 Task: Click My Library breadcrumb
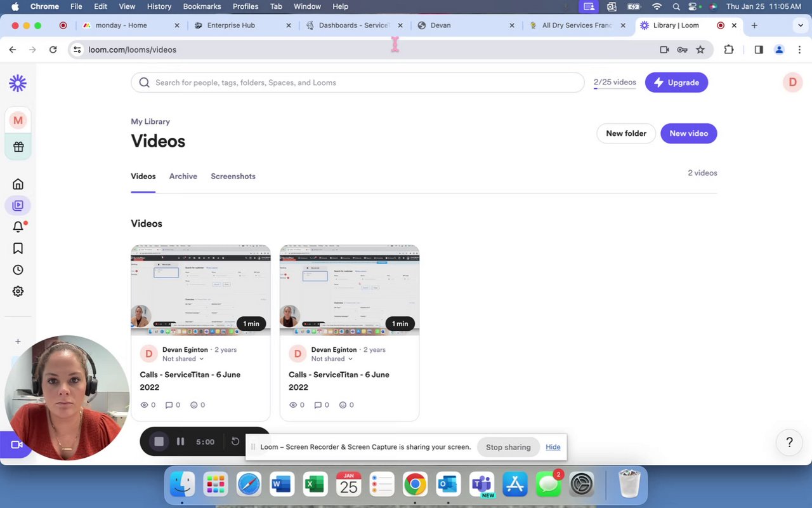(150, 121)
